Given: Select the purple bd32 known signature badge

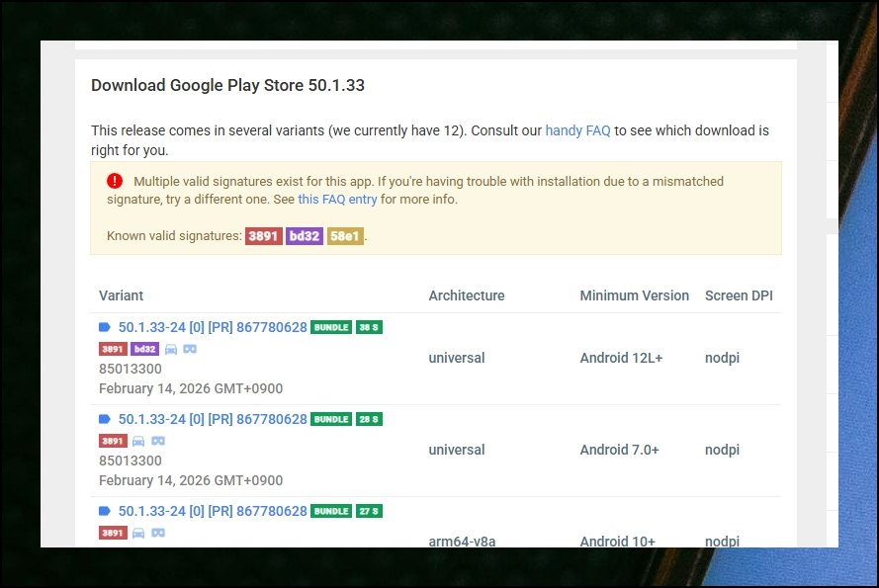Looking at the screenshot, I should pyautogui.click(x=305, y=236).
